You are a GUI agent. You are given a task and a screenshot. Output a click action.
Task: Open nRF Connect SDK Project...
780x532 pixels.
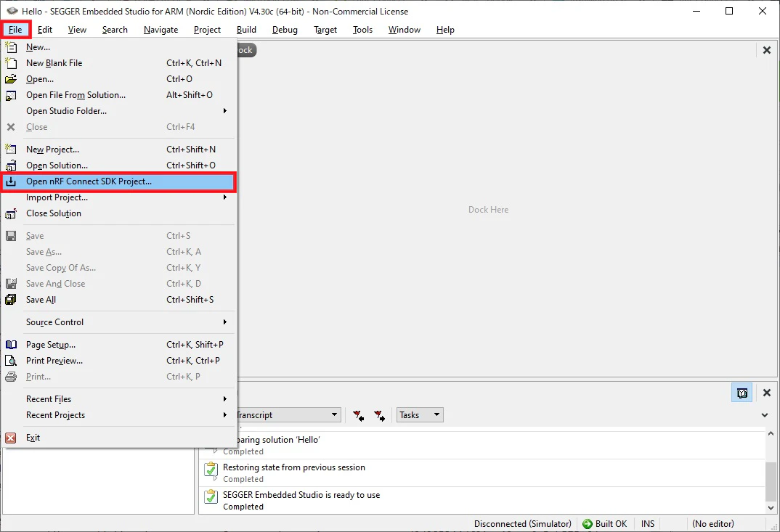click(118, 181)
